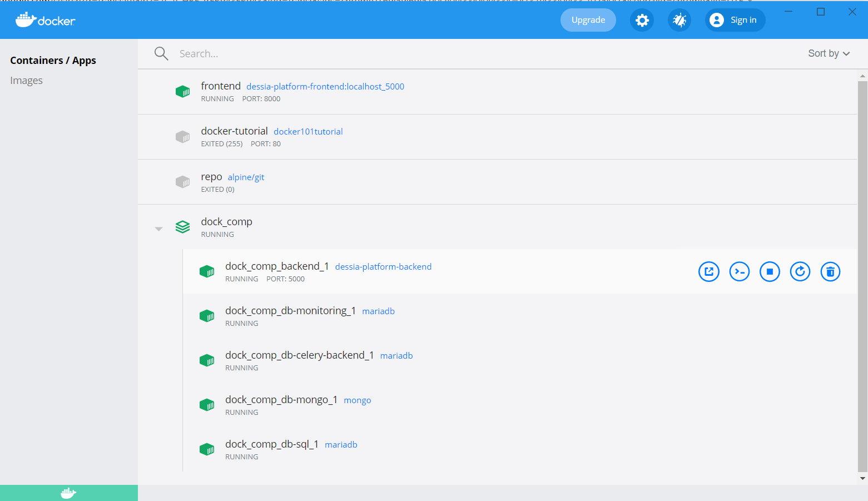The height and width of the screenshot is (501, 868).
Task: Click the dock_comp_db-mongo_1 container icon
Action: 207,405
